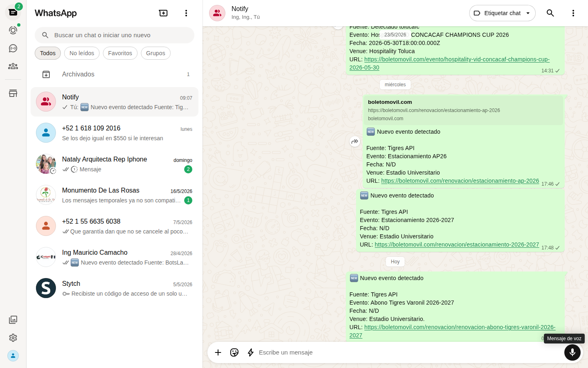
Task: Filter chats by No leídos
Action: coord(82,53)
